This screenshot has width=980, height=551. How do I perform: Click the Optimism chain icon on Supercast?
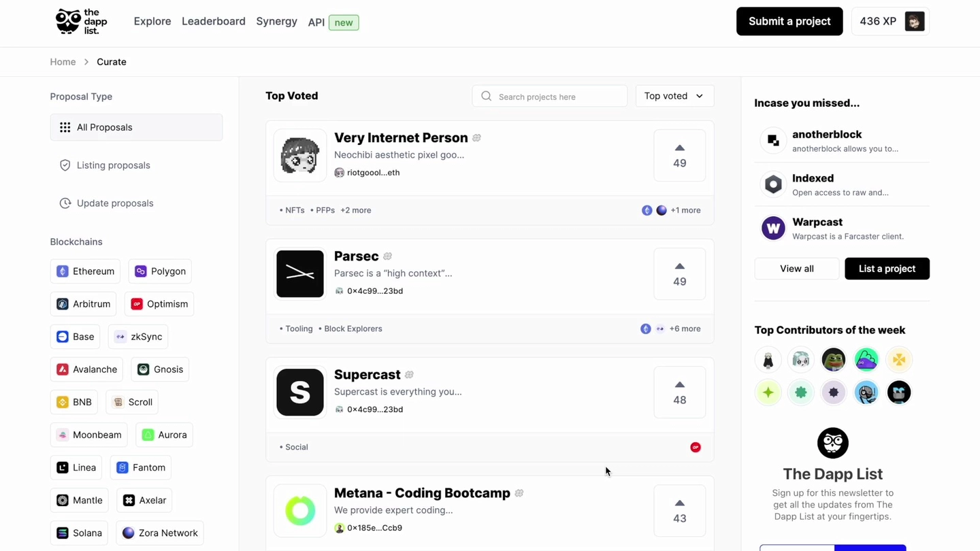click(696, 447)
